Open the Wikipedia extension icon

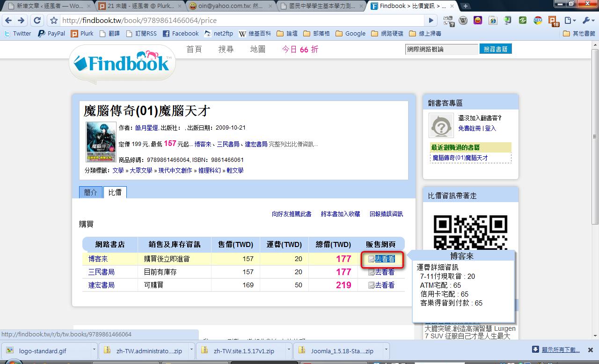coord(463,21)
